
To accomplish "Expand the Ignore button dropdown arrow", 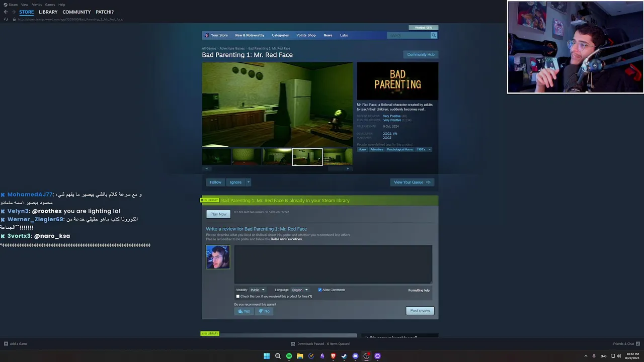I will [x=248, y=182].
